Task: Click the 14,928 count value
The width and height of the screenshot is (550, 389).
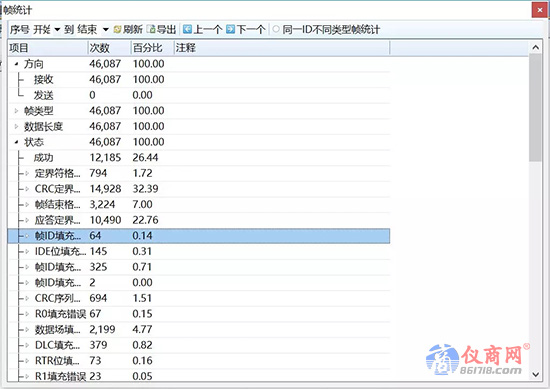Action: [105, 189]
